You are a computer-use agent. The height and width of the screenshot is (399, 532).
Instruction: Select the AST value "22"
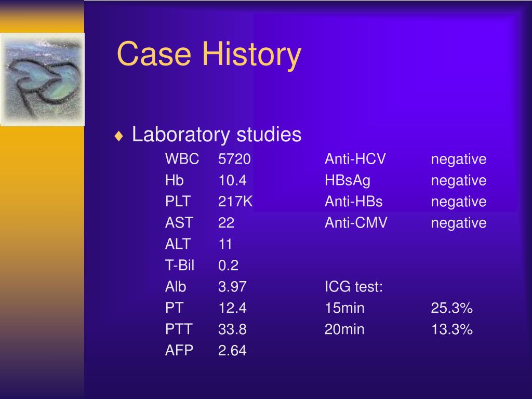[227, 222]
